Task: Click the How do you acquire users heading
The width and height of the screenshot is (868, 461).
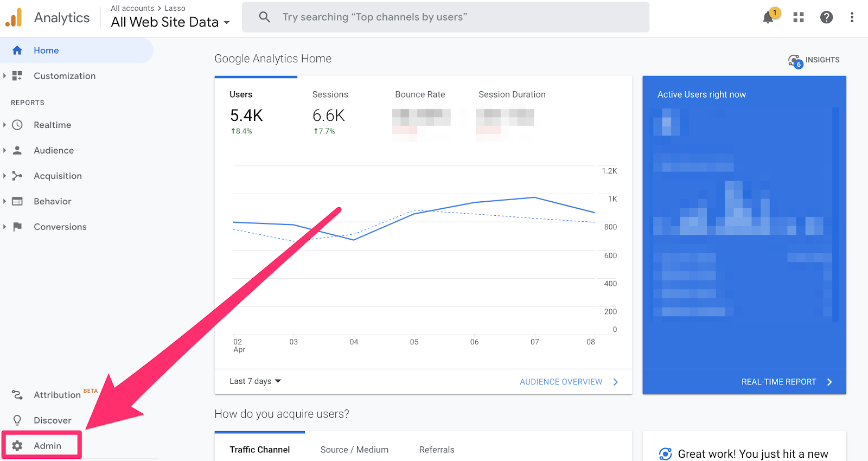Action: pos(282,414)
